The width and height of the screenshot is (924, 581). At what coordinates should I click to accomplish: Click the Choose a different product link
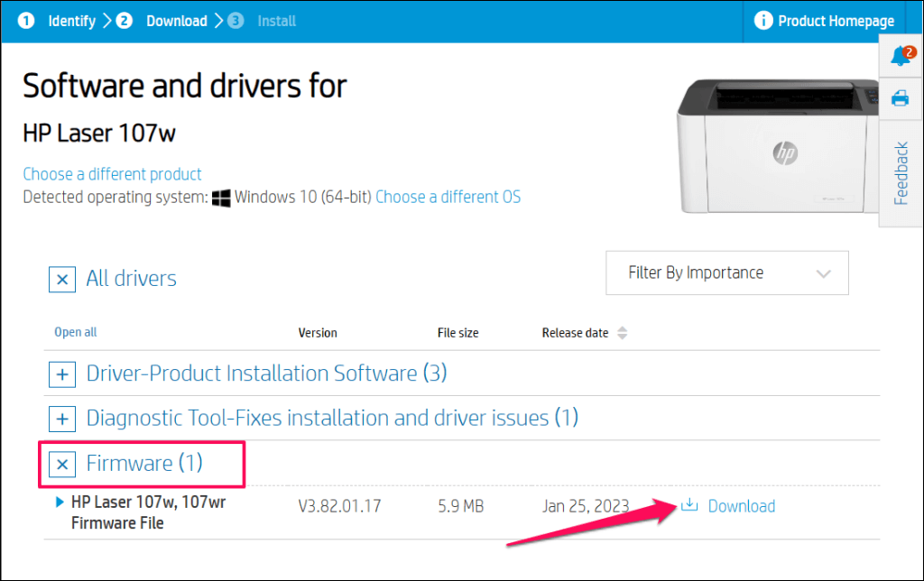pos(112,174)
